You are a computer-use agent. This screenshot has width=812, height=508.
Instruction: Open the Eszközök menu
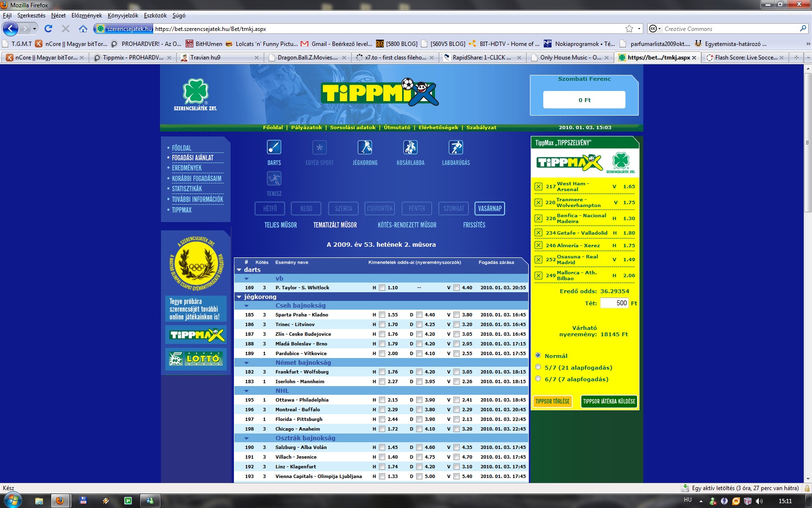coord(155,15)
